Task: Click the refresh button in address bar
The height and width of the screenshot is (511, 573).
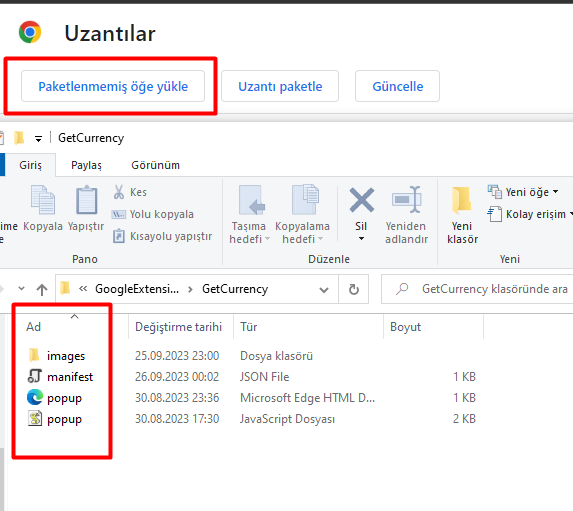Action: [x=354, y=289]
